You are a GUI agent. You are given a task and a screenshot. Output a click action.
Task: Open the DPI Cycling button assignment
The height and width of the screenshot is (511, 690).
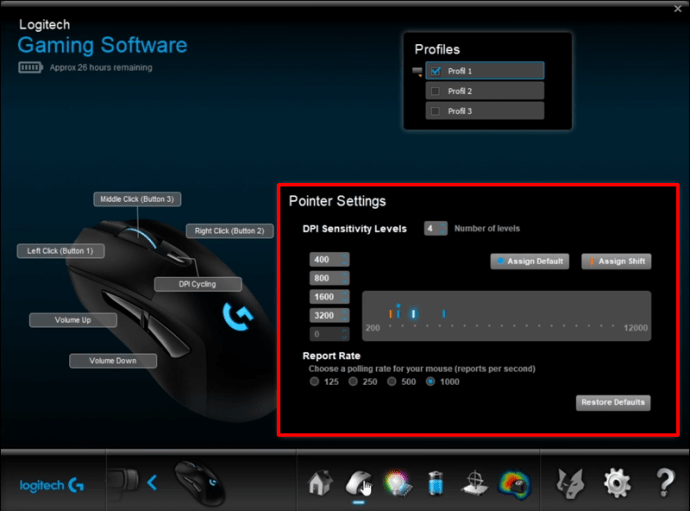pyautogui.click(x=198, y=284)
